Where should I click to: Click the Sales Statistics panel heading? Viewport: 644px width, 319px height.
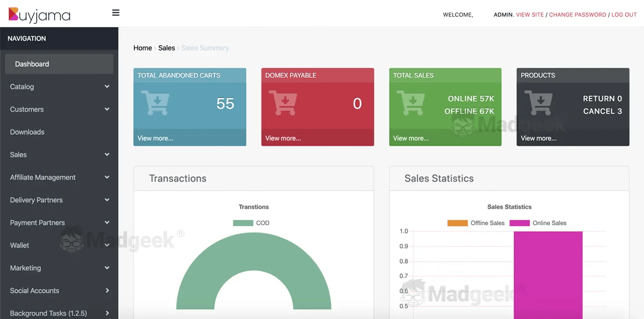tap(439, 178)
